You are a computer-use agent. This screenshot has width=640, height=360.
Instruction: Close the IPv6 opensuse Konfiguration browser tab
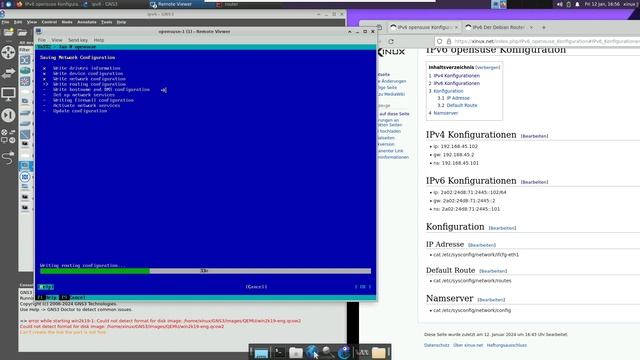456,27
